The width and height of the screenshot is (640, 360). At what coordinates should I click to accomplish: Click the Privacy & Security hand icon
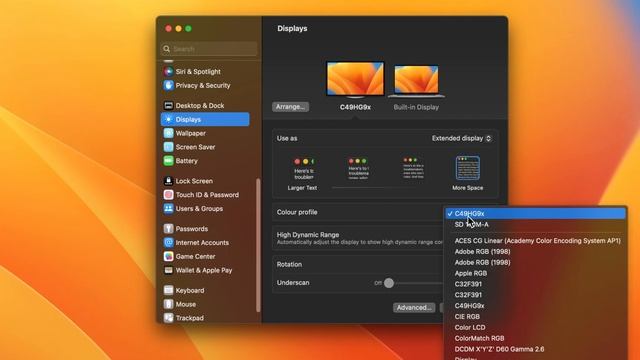coord(168,85)
